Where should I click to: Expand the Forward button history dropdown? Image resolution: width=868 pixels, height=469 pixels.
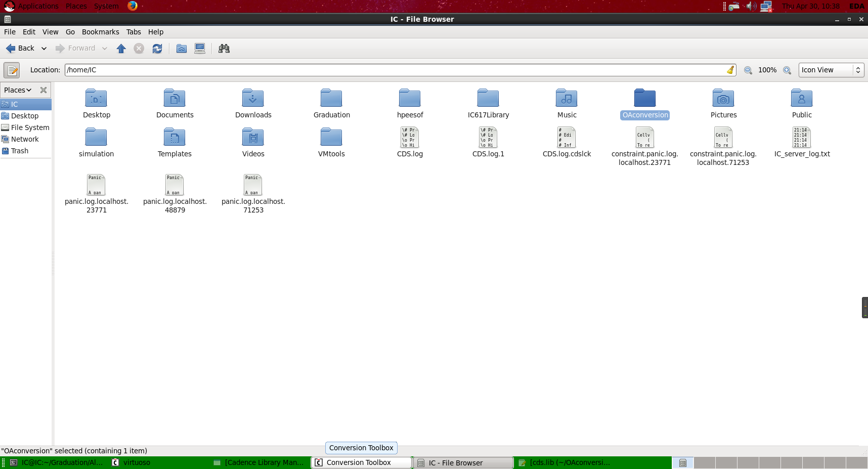(x=105, y=48)
